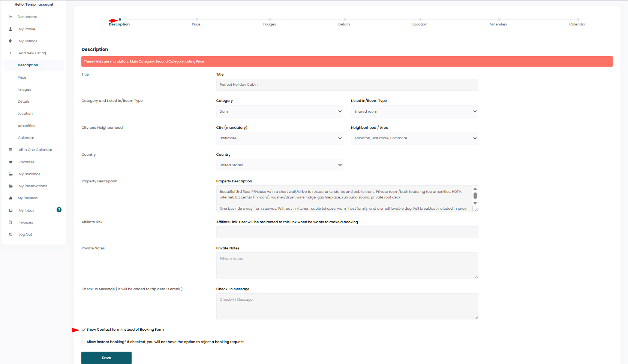
Task: Open the All In One Calendar icon
Action: pyautogui.click(x=10, y=150)
